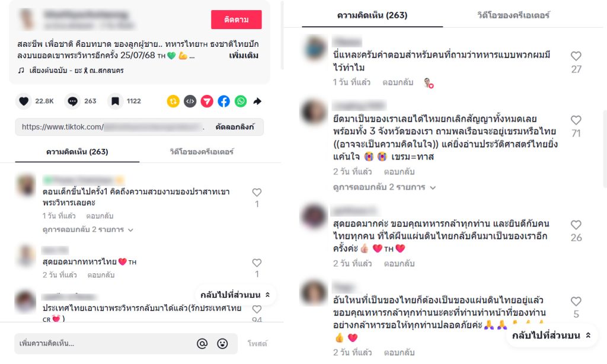Expand 2 replies under the เขาพระวิหาร comment
This screenshot has height=364, width=607.
[x=88, y=229]
